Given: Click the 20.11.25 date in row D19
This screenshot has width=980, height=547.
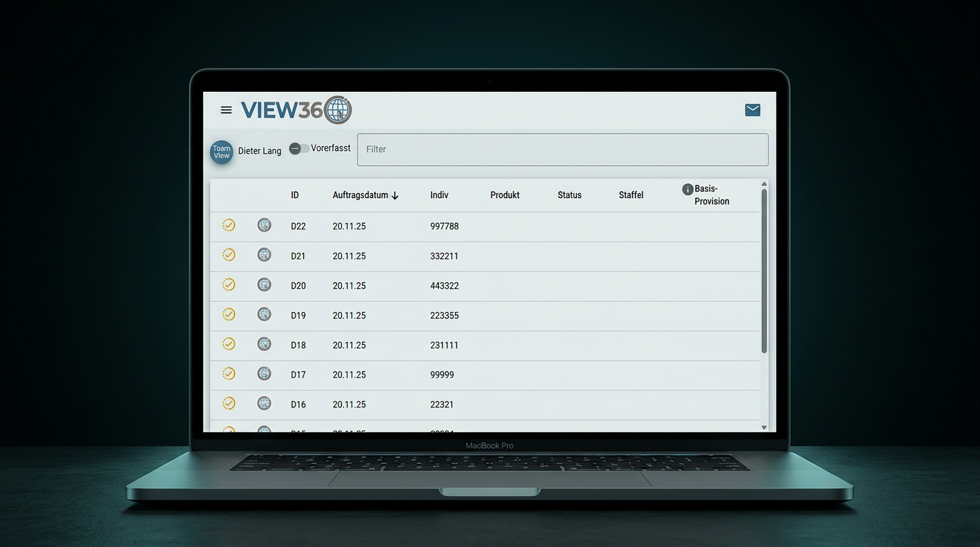Looking at the screenshot, I should click(349, 316).
